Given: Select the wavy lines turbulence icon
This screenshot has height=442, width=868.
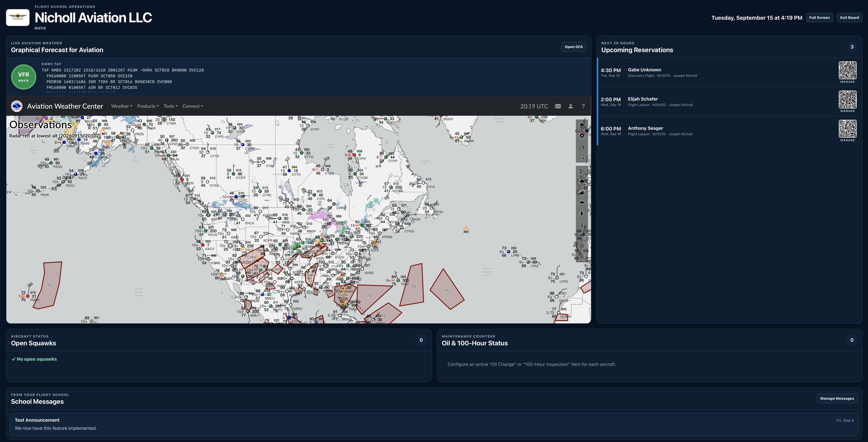Looking at the screenshot, I should (582, 246).
